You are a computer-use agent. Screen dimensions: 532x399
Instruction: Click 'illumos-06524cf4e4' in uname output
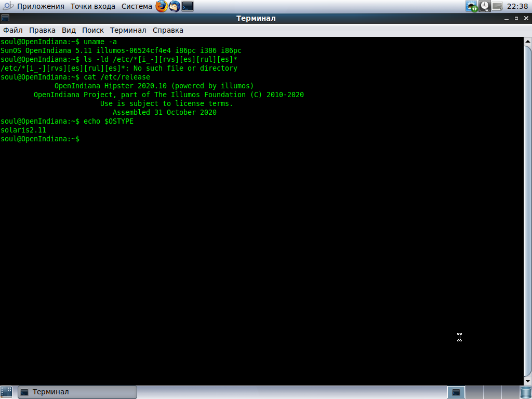134,50
